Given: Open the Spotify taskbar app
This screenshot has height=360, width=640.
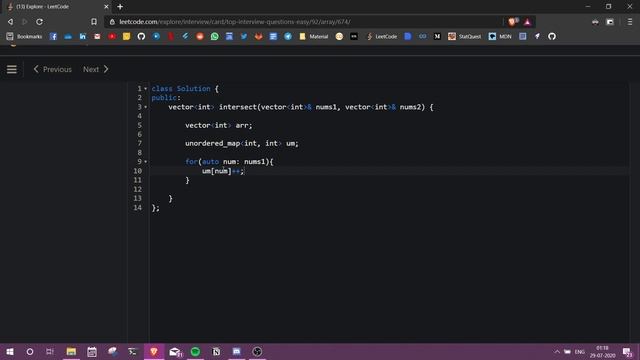Looking at the screenshot, I should point(196,351).
